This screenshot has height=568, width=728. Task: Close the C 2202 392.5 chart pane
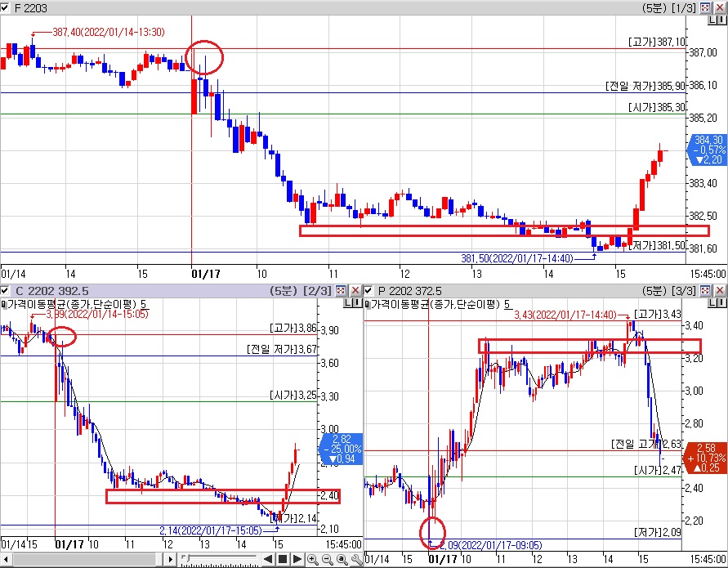point(355,291)
